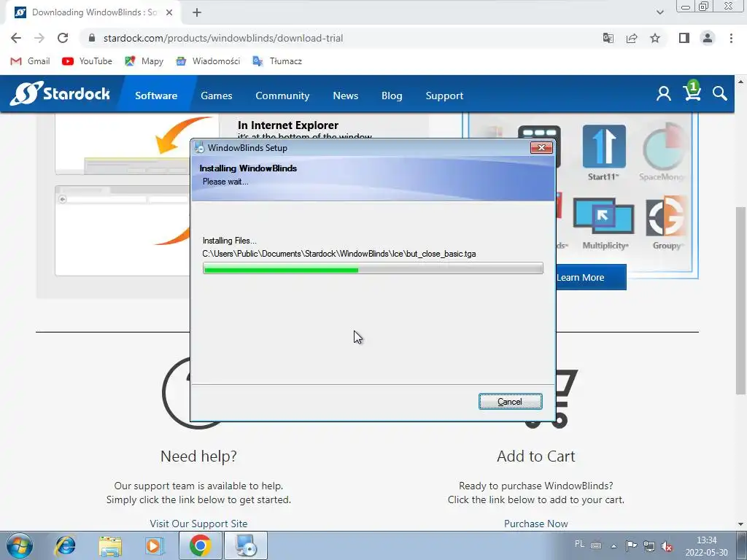Open the Gmail bookmark

30,61
